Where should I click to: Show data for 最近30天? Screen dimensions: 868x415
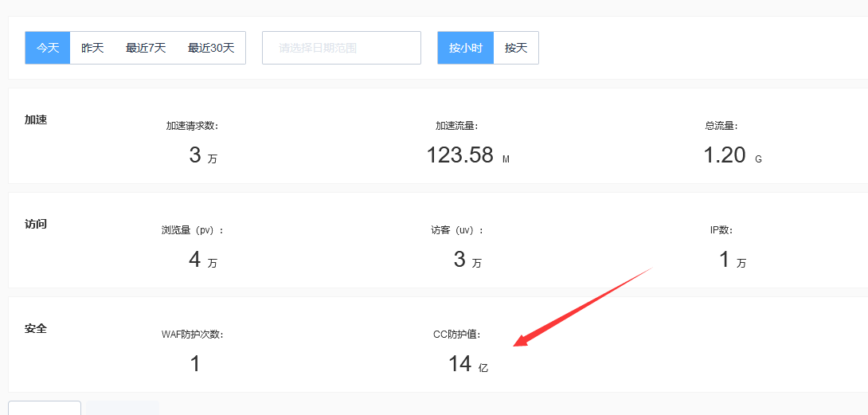(211, 48)
